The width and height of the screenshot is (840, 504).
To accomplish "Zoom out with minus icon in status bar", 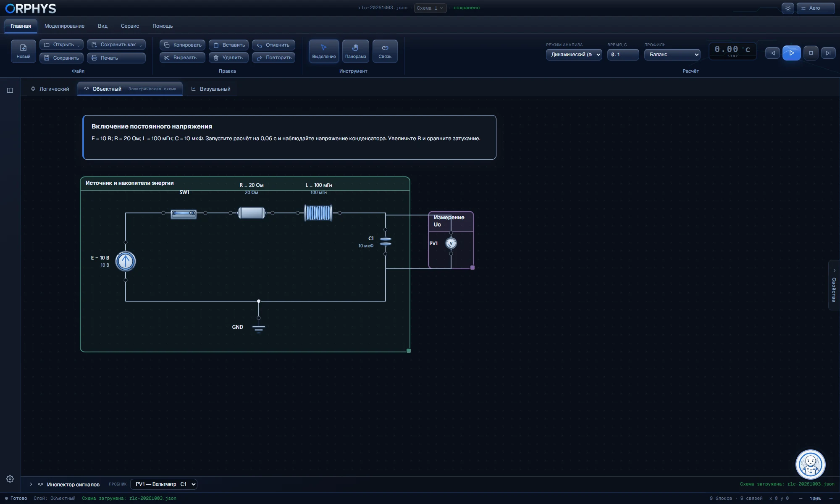I will (800, 499).
